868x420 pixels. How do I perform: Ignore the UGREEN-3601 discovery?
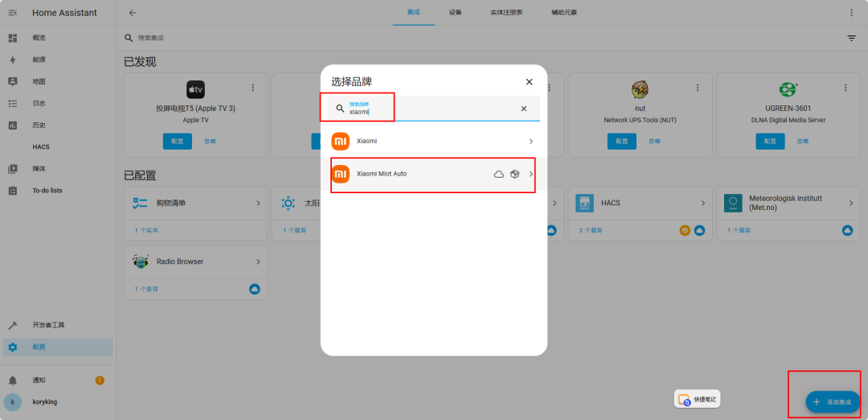(803, 142)
